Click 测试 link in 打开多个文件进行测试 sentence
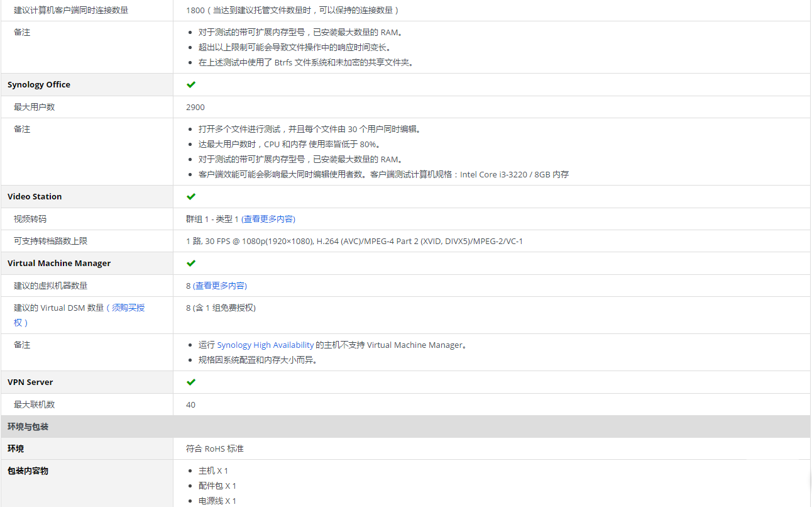The height and width of the screenshot is (507, 812). [x=272, y=129]
